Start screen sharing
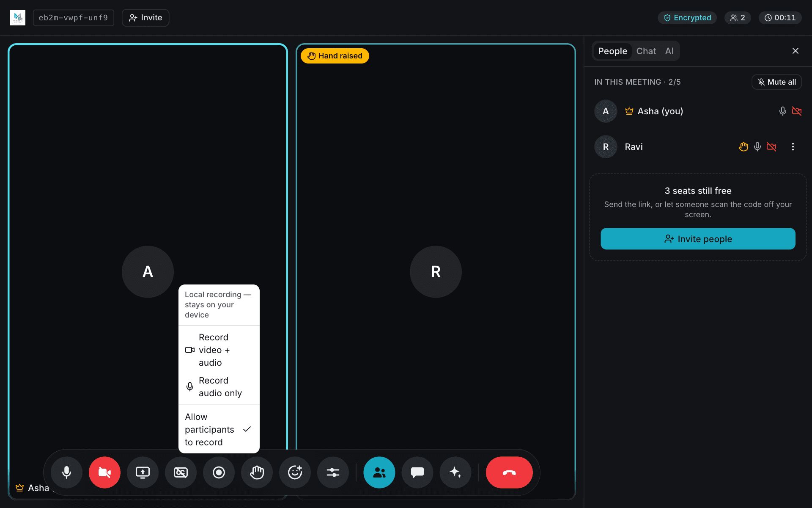The image size is (812, 508). tap(143, 472)
